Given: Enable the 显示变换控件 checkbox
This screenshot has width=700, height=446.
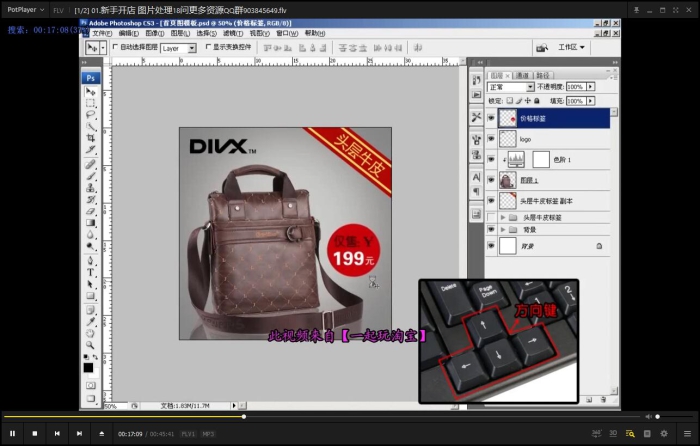Looking at the screenshot, I should 208,46.
